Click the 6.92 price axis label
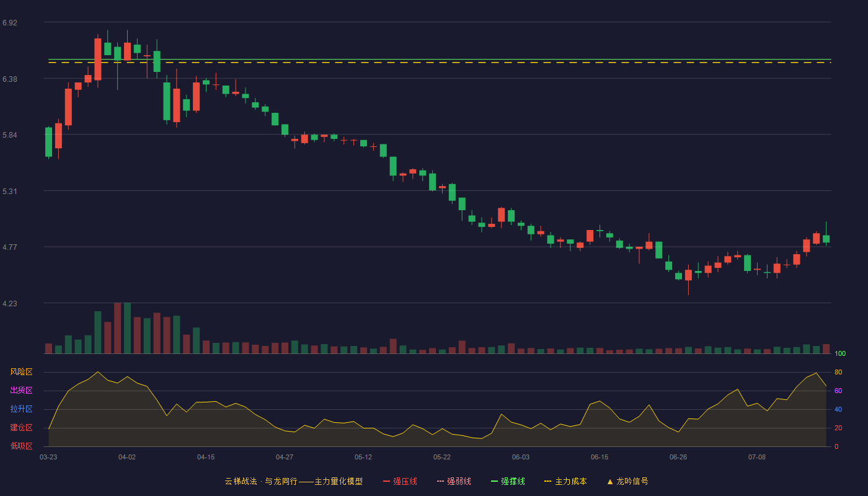The width and height of the screenshot is (868, 496). pyautogui.click(x=10, y=22)
